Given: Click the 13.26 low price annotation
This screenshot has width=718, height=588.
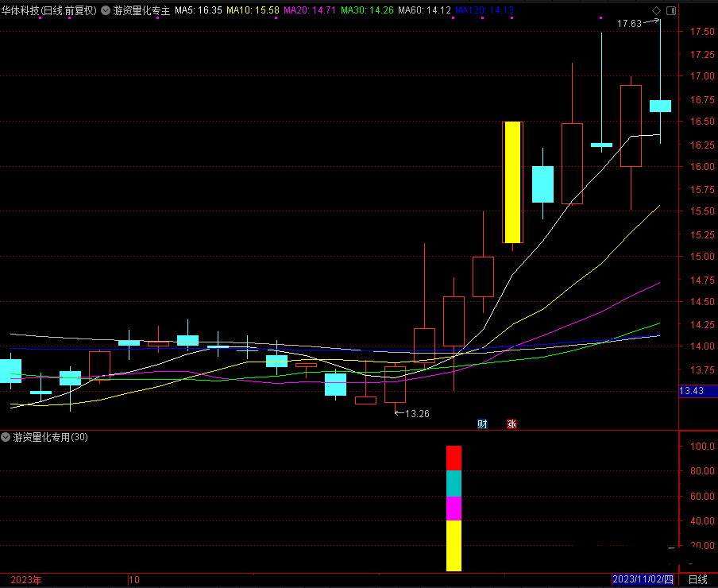Looking at the screenshot, I should pyautogui.click(x=417, y=413).
